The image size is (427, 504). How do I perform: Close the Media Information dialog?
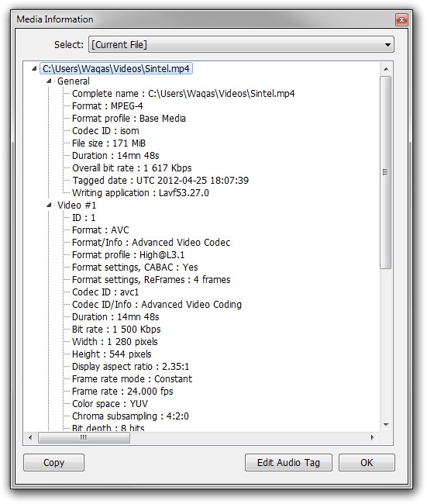[x=401, y=20]
